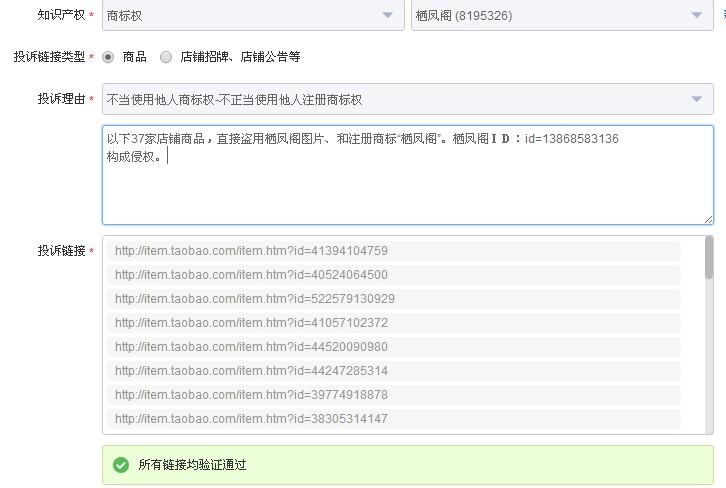The image size is (726, 488).
Task: Open the 栖凤阁 (8195326) trademark dropdown
Action: [562, 15]
